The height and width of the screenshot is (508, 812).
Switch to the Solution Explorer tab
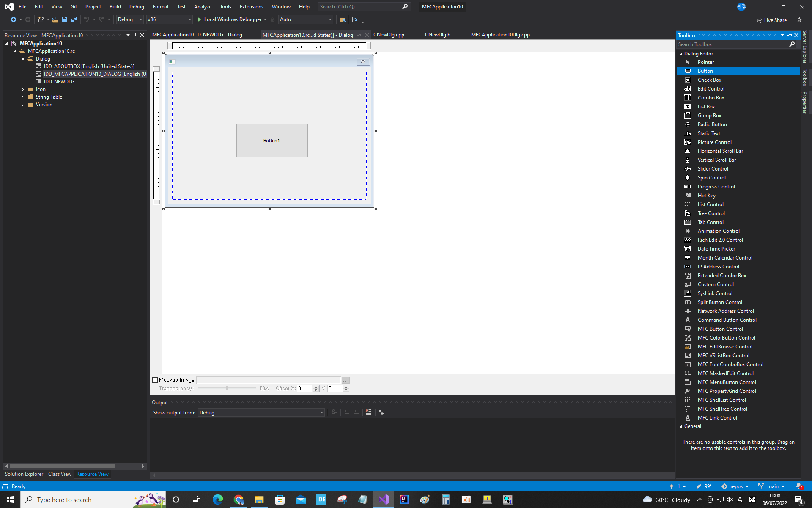point(24,474)
